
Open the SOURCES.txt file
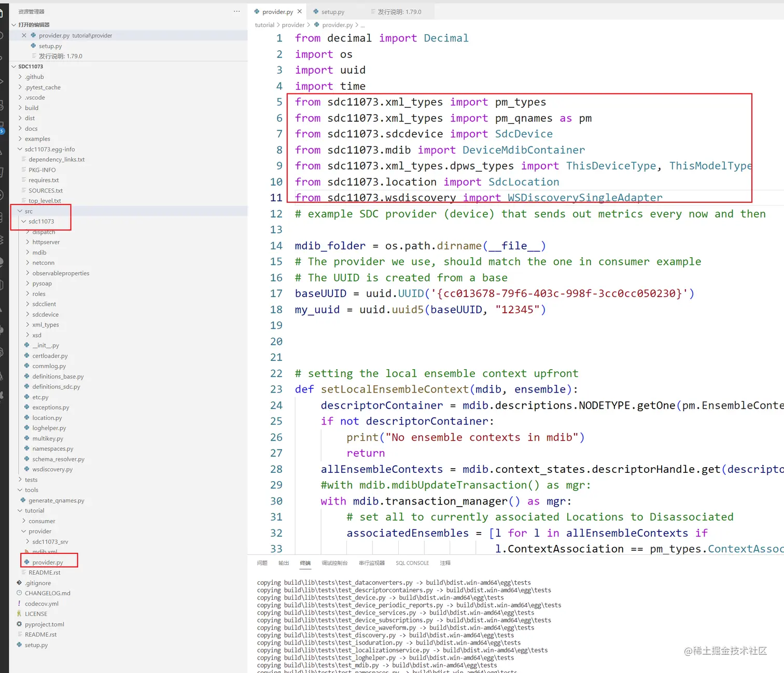pyautogui.click(x=46, y=191)
